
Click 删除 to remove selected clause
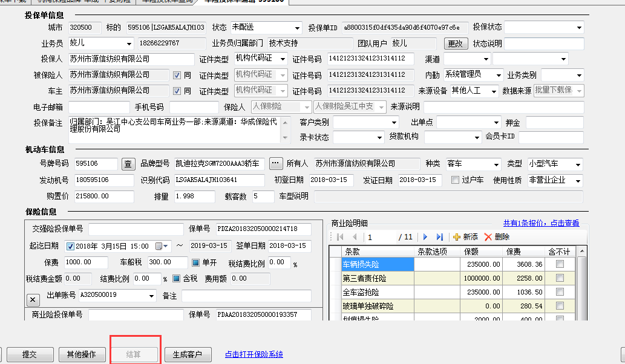[x=497, y=237]
